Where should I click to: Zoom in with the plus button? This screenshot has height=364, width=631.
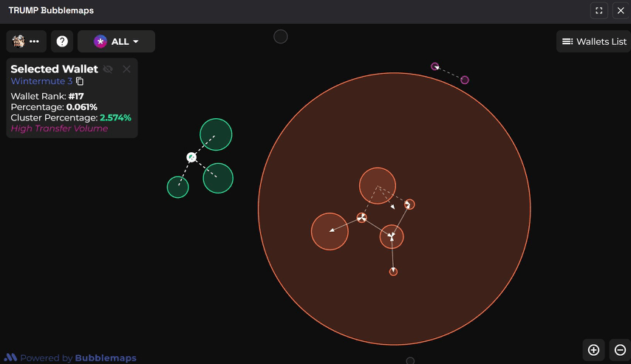(593, 350)
